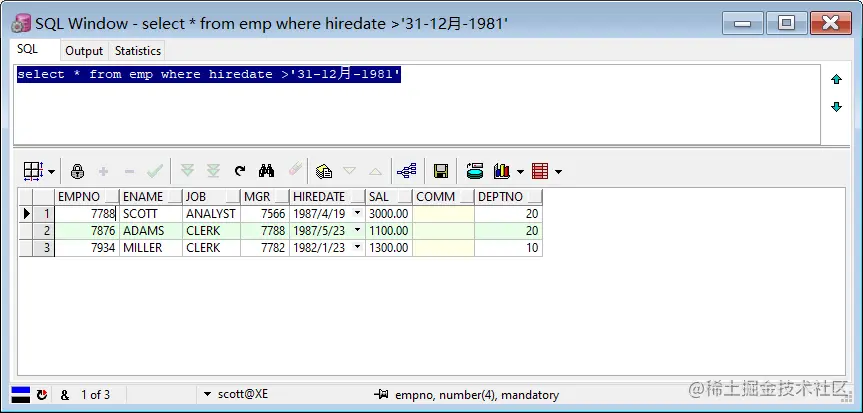
Task: Open the date dropdown for 1987/5/23
Action: click(358, 230)
